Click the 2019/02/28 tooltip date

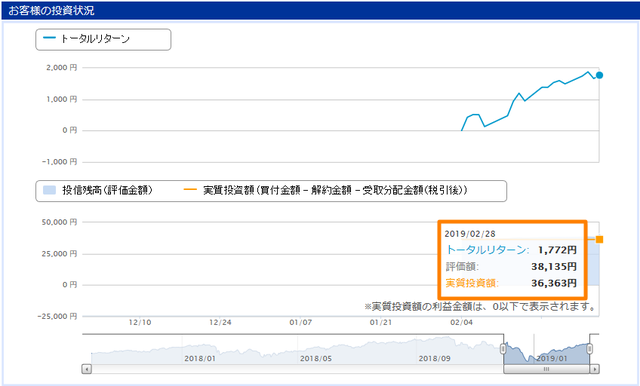[x=470, y=234]
